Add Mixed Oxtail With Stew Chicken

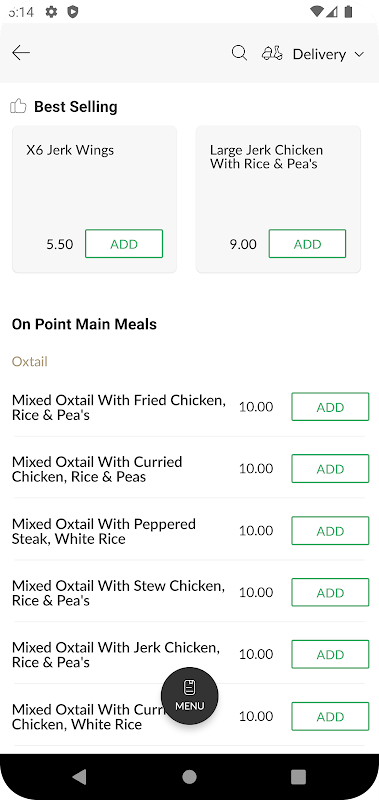click(330, 592)
